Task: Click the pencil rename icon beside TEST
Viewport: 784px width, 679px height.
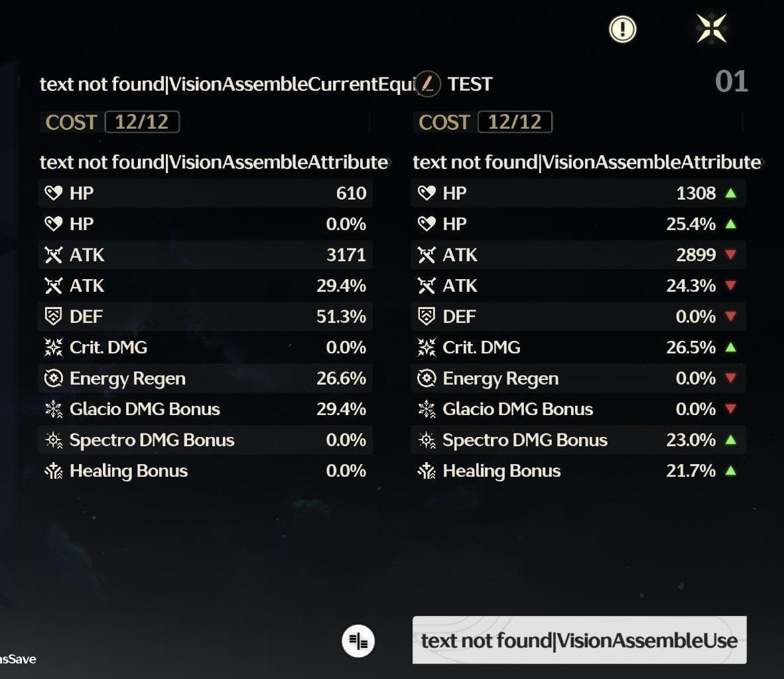Action: 428,84
